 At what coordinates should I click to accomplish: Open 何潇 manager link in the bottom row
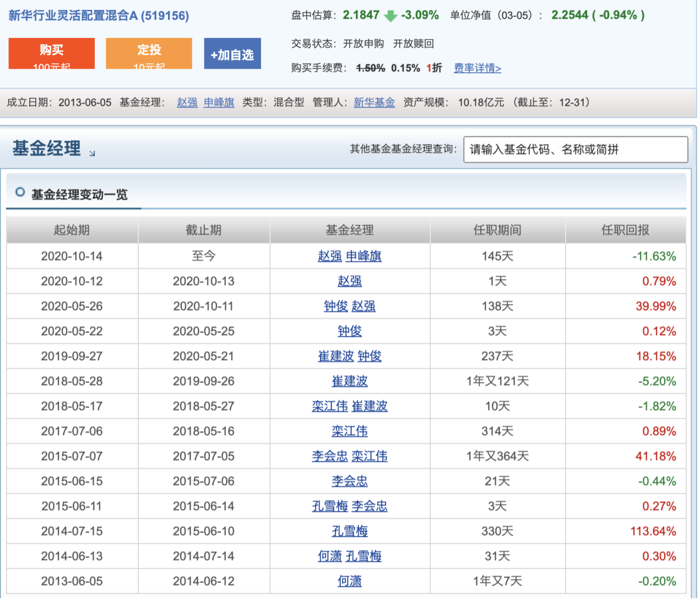coord(350,581)
